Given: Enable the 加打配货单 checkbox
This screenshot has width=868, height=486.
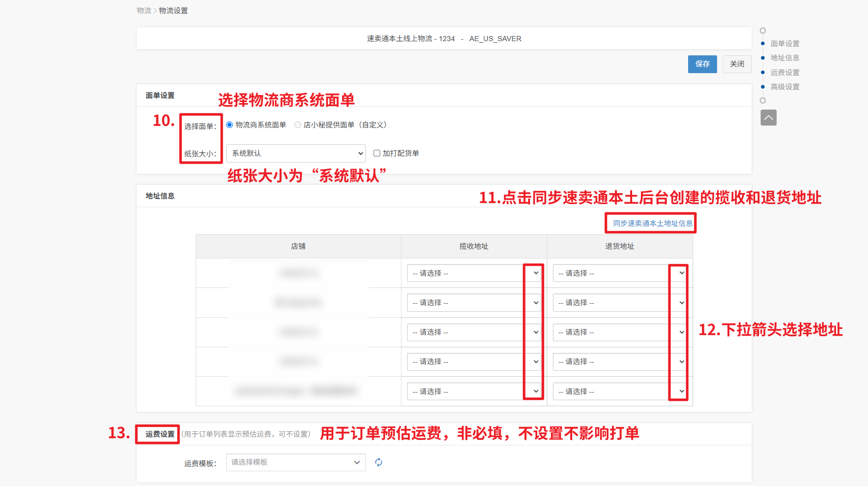Looking at the screenshot, I should [x=377, y=153].
